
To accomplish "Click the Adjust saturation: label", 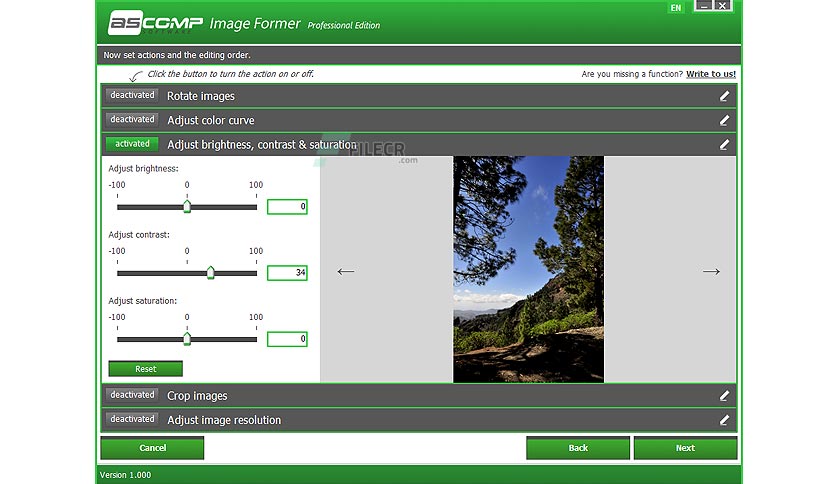I will [143, 301].
